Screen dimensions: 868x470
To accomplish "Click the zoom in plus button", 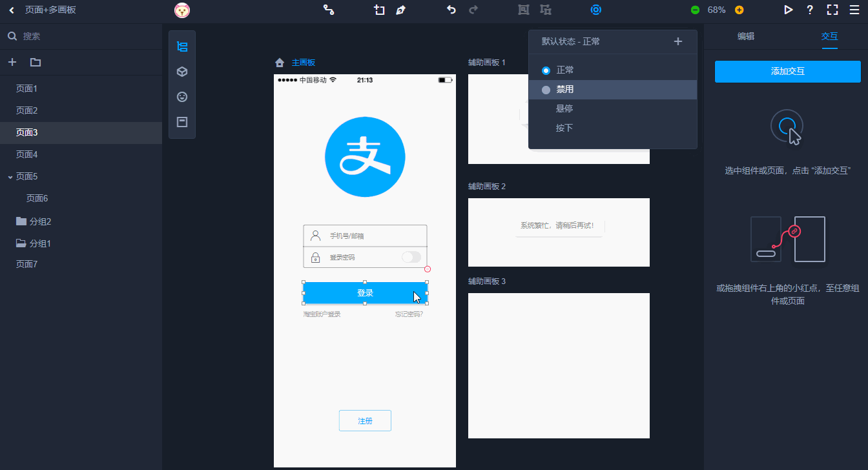I will click(x=739, y=10).
